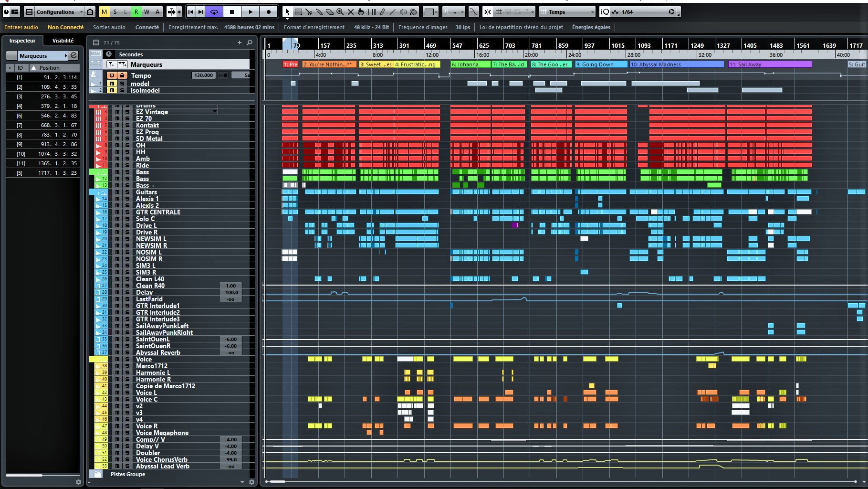Image resolution: width=868 pixels, height=489 pixels.
Task: Open the event color selector dropdown
Action: point(431,12)
